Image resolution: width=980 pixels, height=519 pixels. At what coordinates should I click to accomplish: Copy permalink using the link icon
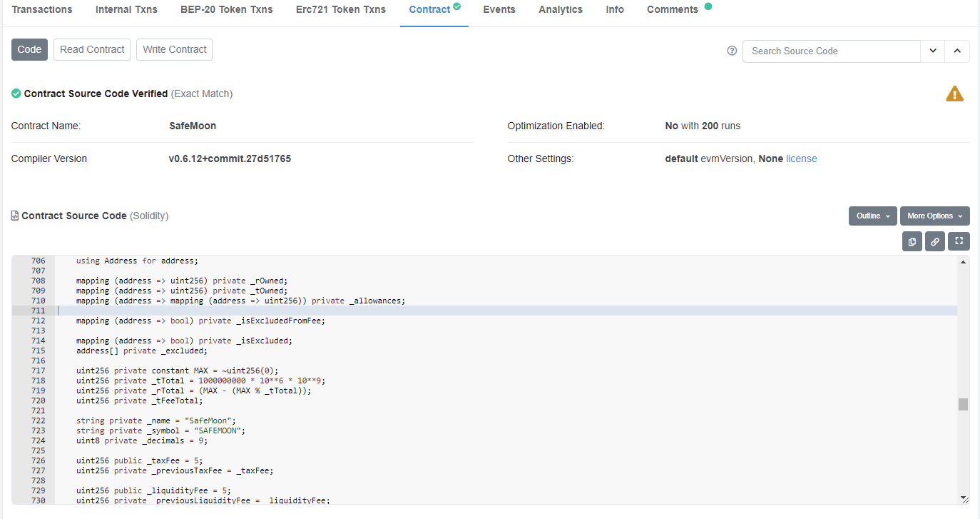coord(935,241)
